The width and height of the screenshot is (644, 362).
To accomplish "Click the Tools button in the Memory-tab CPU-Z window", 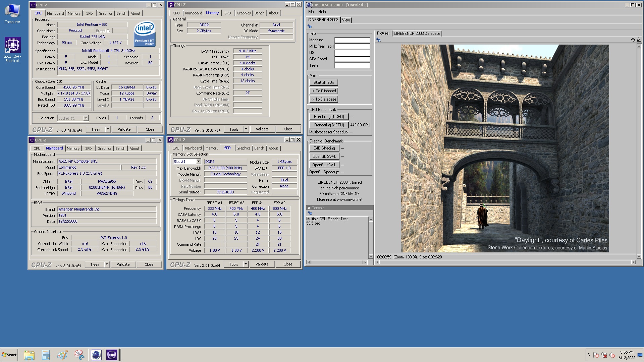I will [234, 129].
